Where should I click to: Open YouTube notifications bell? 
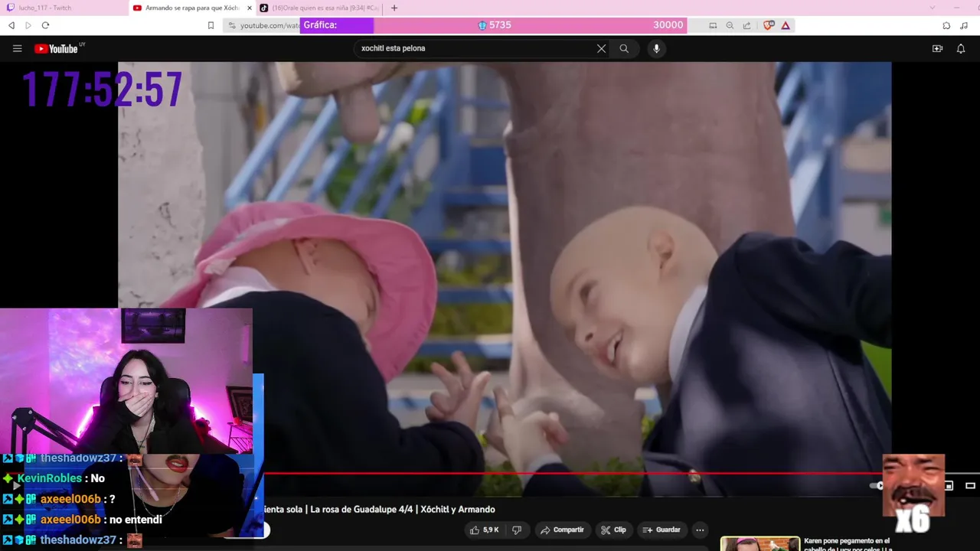(x=961, y=48)
